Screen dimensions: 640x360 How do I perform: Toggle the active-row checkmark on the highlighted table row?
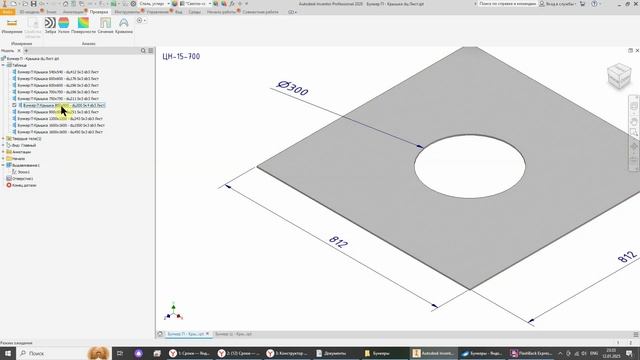point(15,105)
